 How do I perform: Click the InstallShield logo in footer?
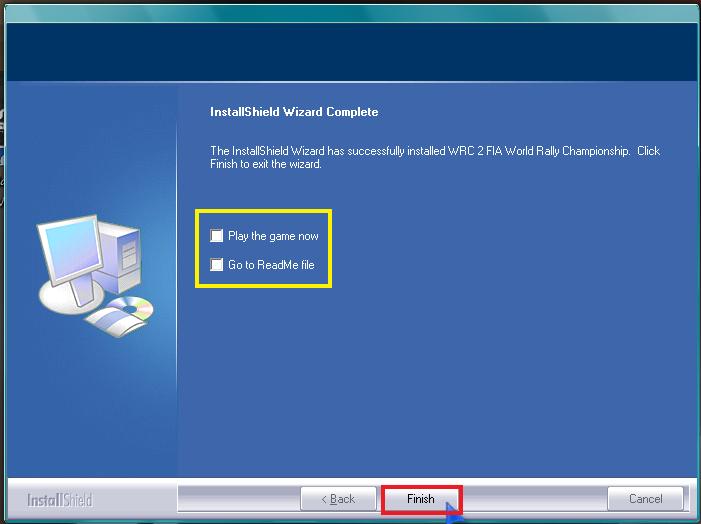[60, 500]
